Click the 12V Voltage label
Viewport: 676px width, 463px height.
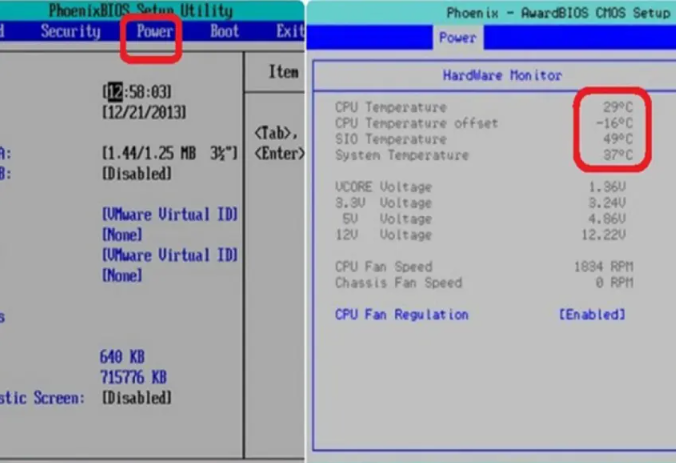click(x=383, y=235)
